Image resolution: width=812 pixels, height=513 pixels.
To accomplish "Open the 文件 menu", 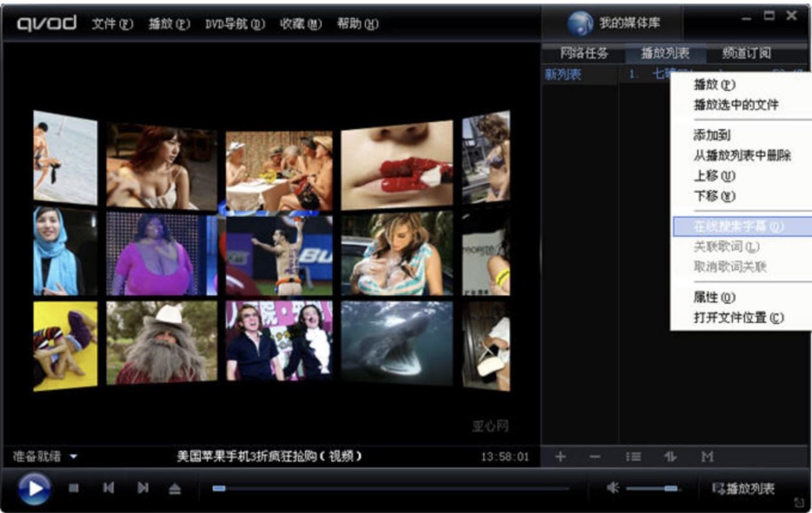I will (x=112, y=24).
